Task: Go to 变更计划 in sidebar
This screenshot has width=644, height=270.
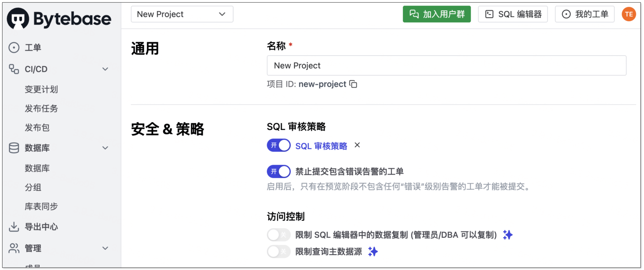Action: tap(41, 89)
